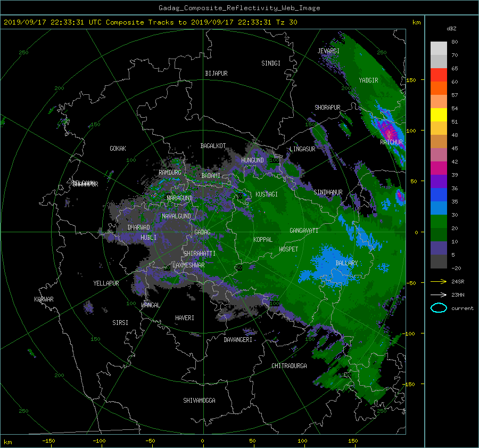Click the HANGAL city label

(x=150, y=305)
